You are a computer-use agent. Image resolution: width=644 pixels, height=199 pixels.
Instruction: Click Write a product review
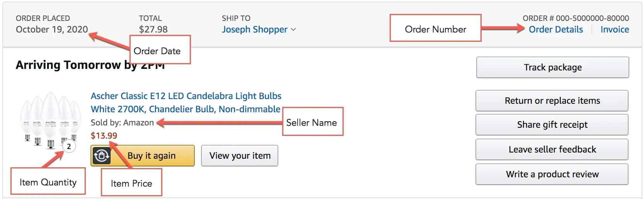552,174
